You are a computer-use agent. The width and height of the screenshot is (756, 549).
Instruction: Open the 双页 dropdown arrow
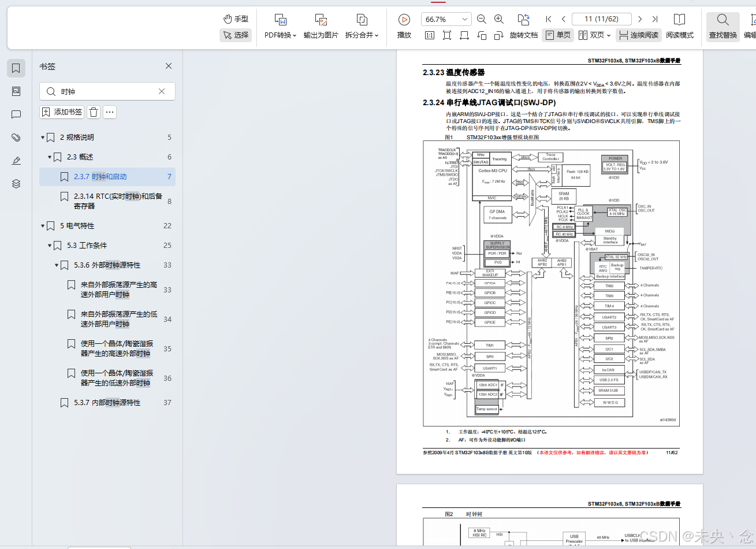point(609,35)
